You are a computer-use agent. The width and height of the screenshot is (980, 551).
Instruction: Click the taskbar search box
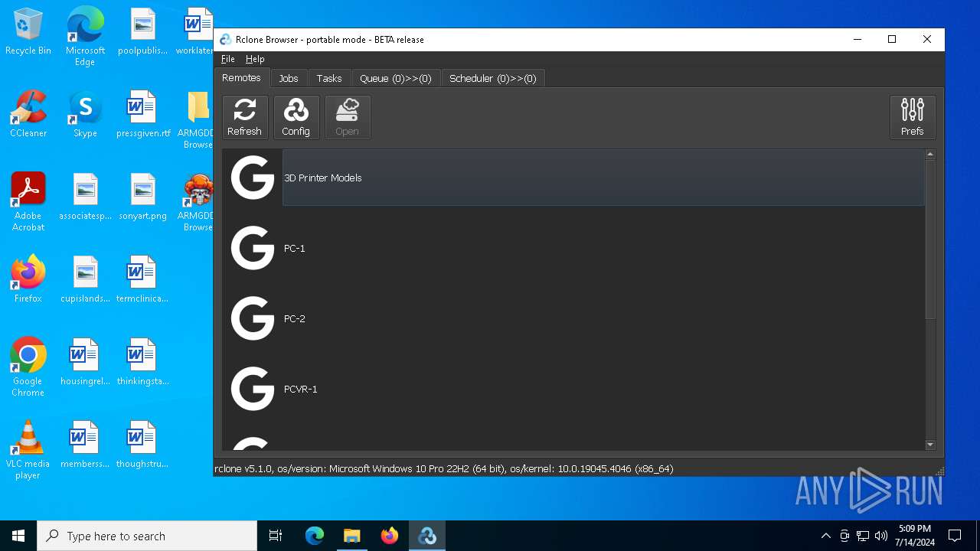point(147,536)
